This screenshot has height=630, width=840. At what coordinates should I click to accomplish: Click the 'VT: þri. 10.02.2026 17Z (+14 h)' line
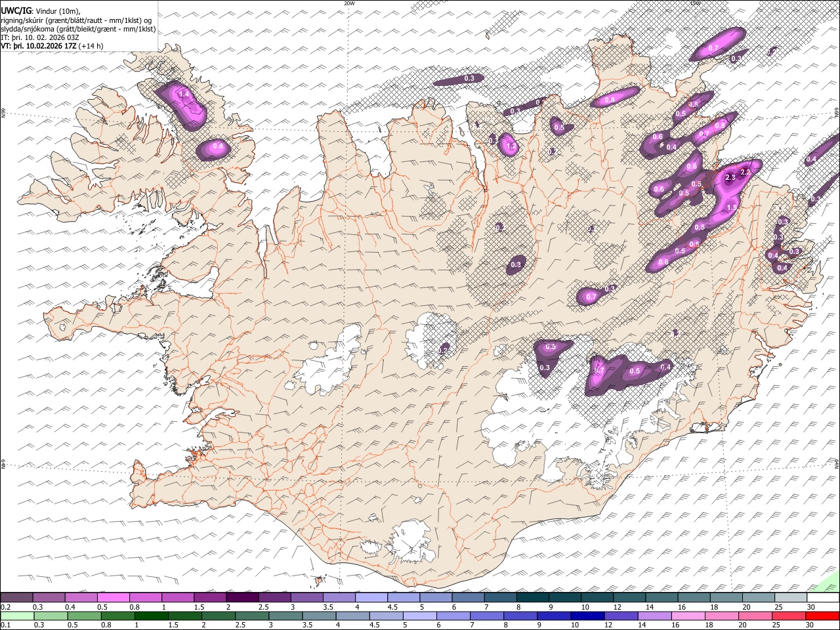[52, 46]
